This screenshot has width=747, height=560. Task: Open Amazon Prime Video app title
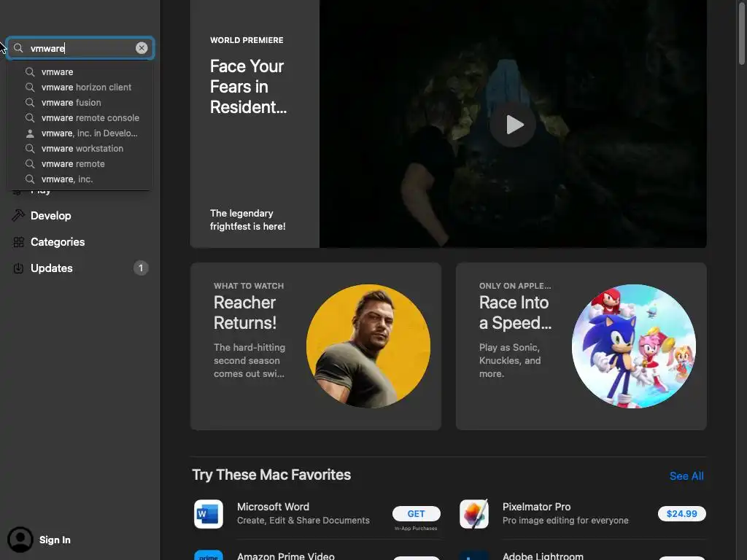click(286, 556)
